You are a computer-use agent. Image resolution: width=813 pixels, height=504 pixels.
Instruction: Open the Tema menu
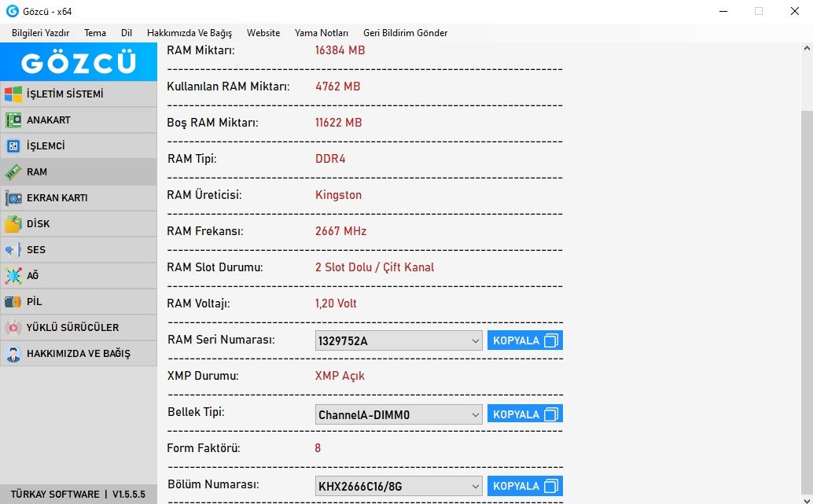pyautogui.click(x=95, y=33)
